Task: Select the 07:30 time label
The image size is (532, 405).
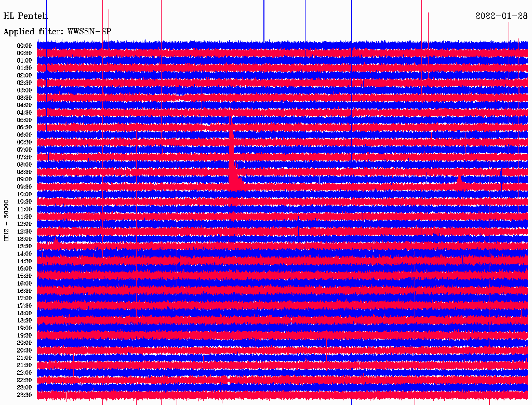Action: point(24,157)
